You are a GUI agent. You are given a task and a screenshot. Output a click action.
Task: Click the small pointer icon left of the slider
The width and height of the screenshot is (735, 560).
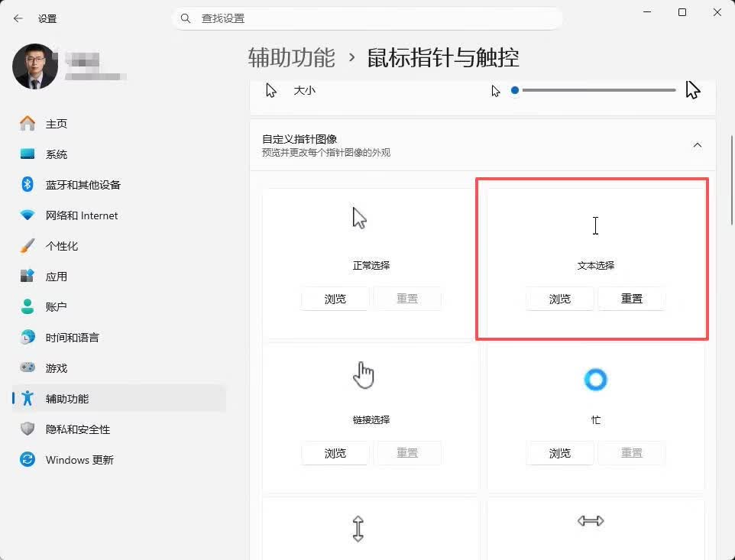pos(495,91)
